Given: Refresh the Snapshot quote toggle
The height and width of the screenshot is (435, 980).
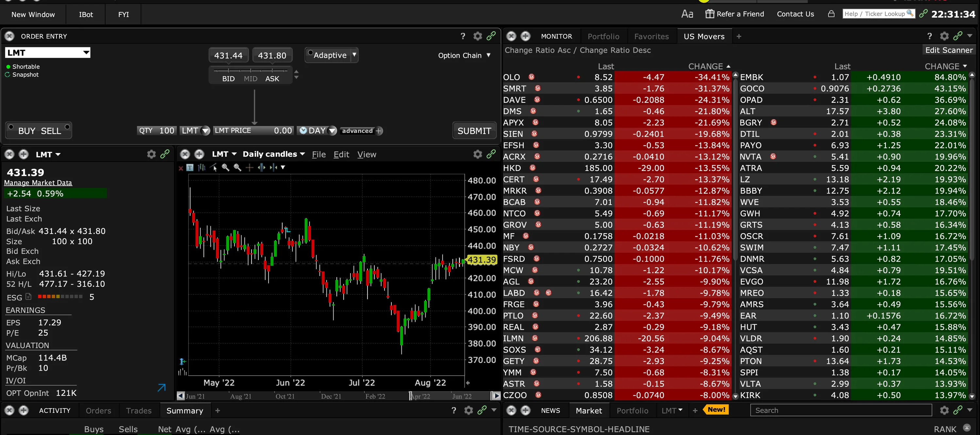Looking at the screenshot, I should pos(8,74).
